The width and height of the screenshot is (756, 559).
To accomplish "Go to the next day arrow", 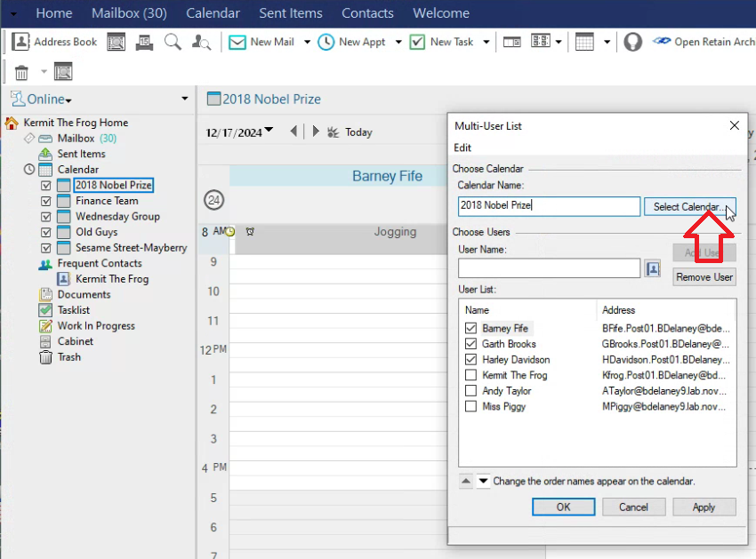I will [316, 131].
